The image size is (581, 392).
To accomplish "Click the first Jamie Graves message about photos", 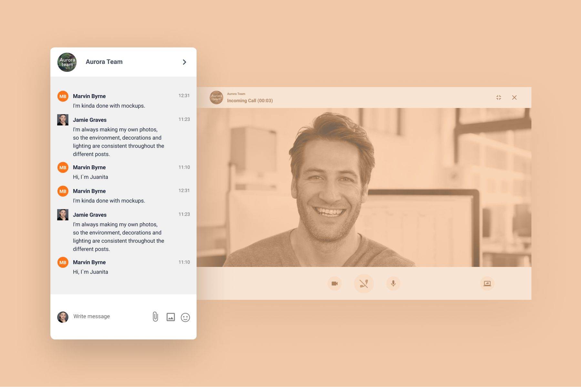I will click(x=118, y=142).
